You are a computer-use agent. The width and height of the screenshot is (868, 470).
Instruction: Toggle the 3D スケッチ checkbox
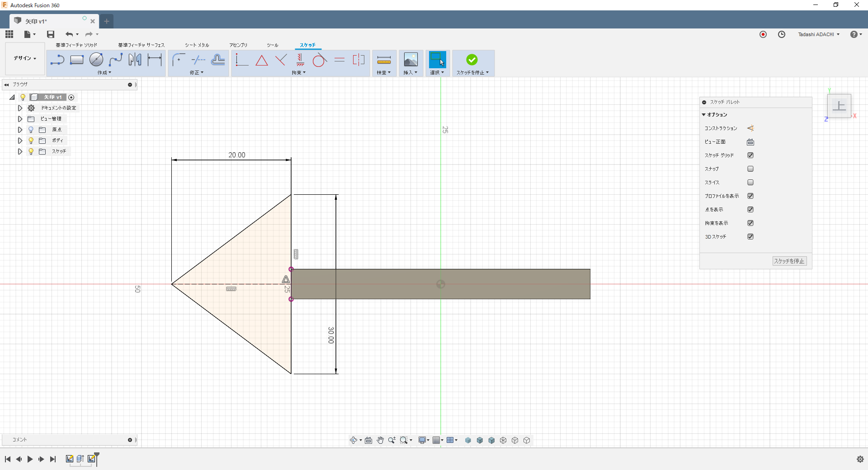[x=750, y=237]
